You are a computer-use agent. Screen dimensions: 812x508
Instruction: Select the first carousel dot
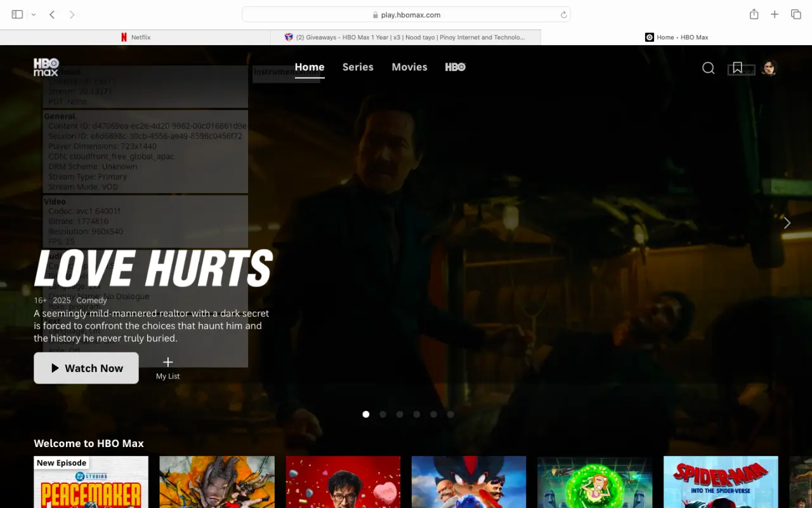coord(366,414)
